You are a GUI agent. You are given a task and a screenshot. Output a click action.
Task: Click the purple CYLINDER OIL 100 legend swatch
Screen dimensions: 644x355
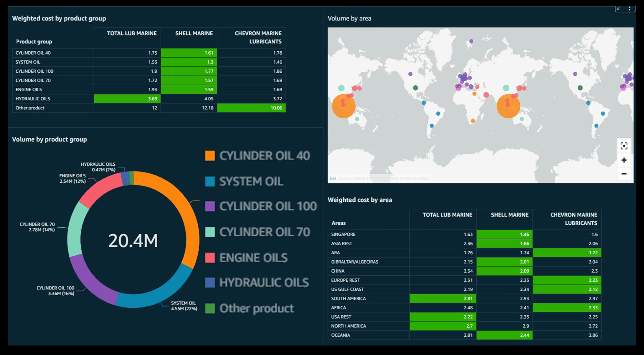pos(210,206)
